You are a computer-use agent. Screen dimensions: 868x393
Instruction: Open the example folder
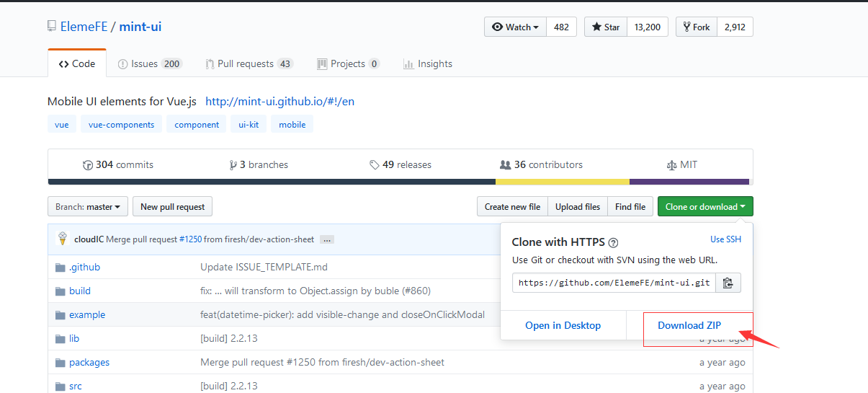(87, 314)
